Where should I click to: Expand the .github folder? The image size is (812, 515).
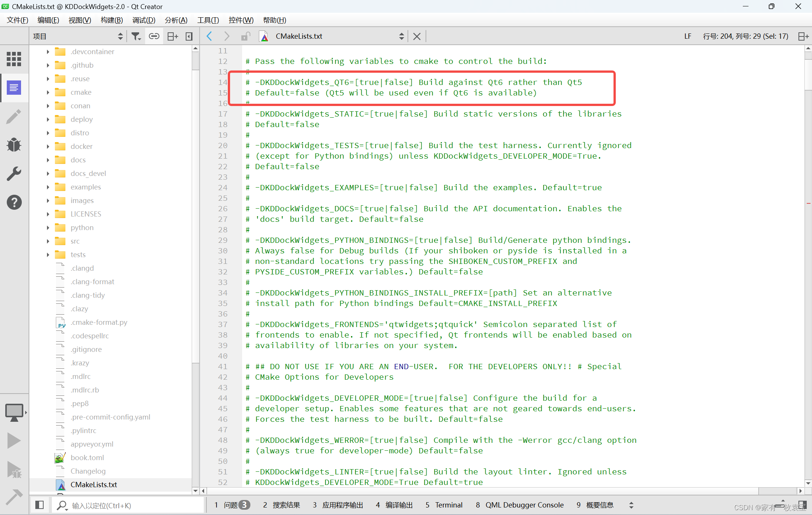tap(48, 65)
